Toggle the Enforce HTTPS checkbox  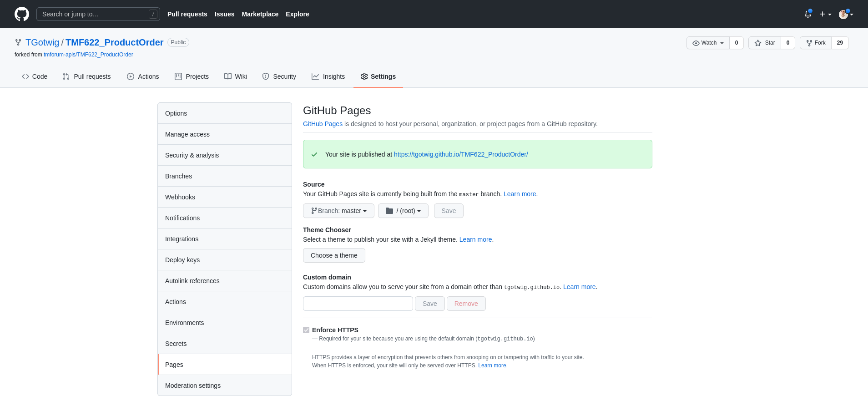(306, 330)
